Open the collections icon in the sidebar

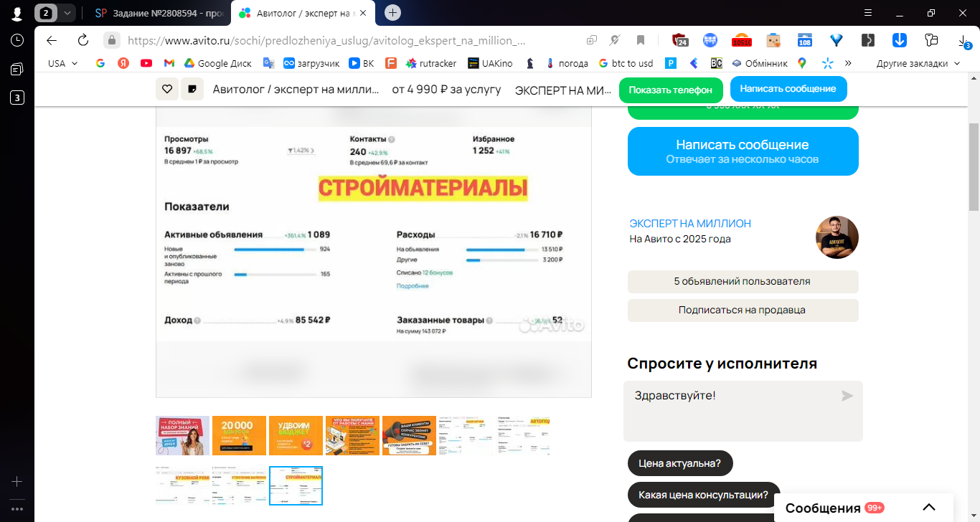[x=17, y=69]
